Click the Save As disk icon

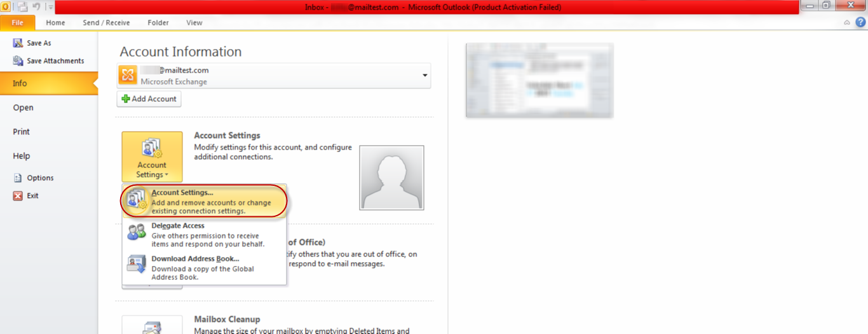click(18, 43)
